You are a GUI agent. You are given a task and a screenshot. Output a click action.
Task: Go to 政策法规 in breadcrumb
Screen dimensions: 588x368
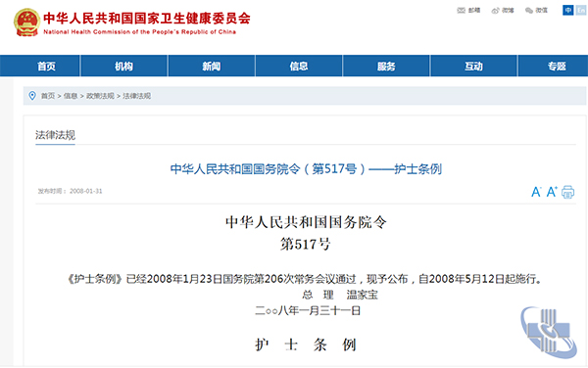point(100,96)
